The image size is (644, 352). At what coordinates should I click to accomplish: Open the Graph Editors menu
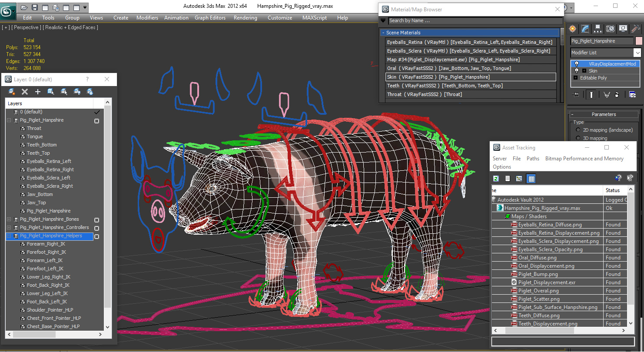(x=210, y=18)
